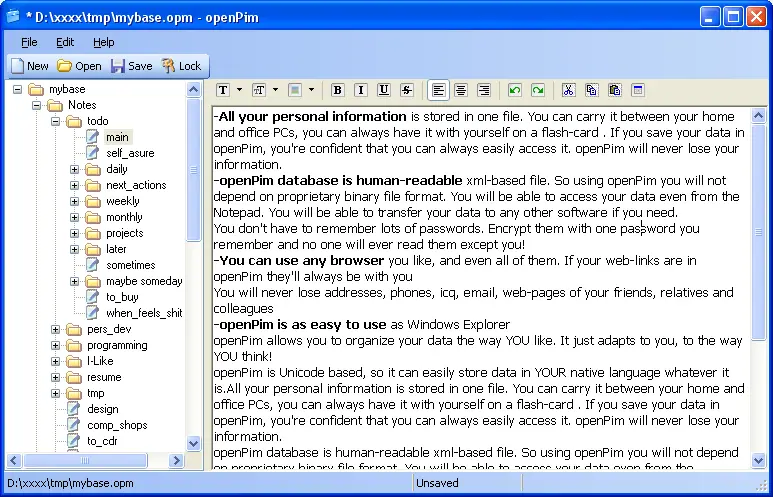Click the tree horizontal scroll left arrow

click(x=14, y=461)
